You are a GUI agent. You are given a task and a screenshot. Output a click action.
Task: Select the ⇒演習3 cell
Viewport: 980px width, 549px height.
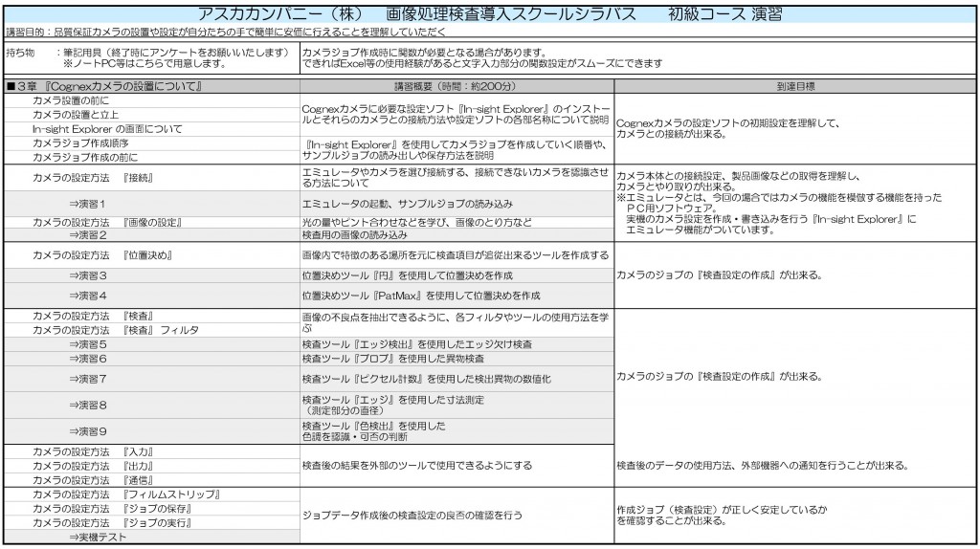click(x=87, y=275)
